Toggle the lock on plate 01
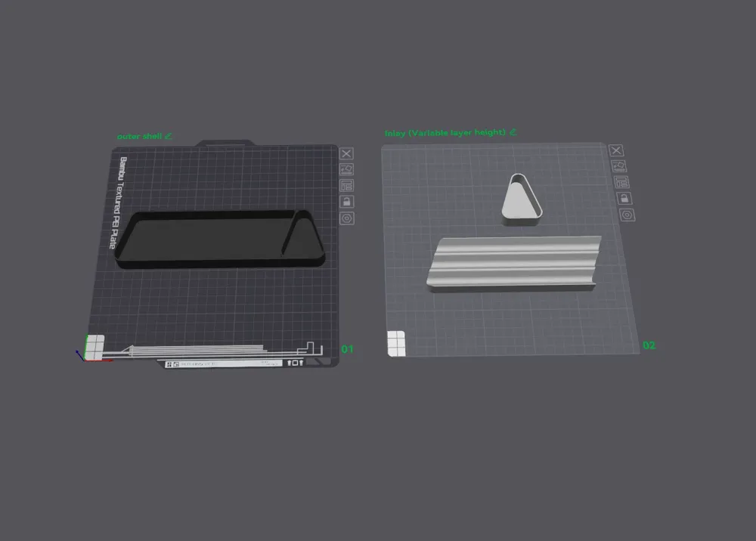This screenshot has width=756, height=541. [x=346, y=202]
